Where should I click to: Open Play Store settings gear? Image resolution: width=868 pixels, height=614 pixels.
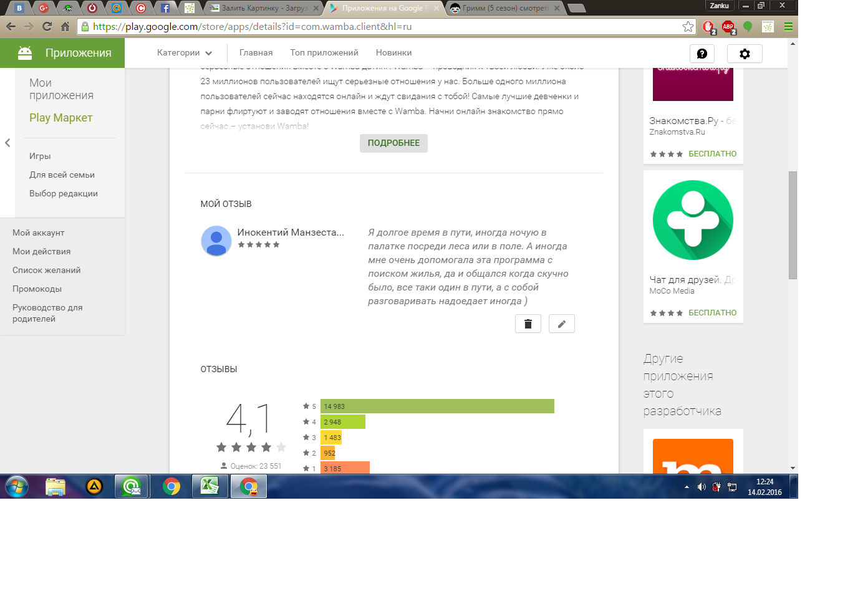tap(745, 54)
